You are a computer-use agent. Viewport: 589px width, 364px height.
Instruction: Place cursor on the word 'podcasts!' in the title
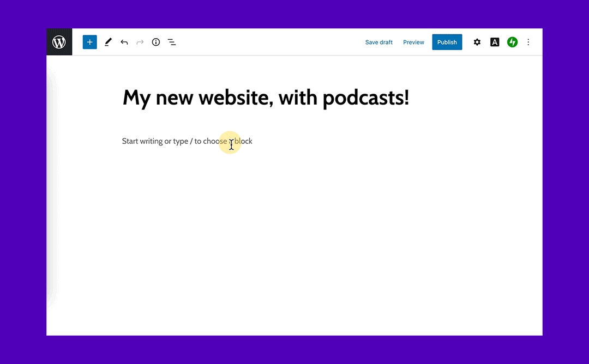[365, 98]
